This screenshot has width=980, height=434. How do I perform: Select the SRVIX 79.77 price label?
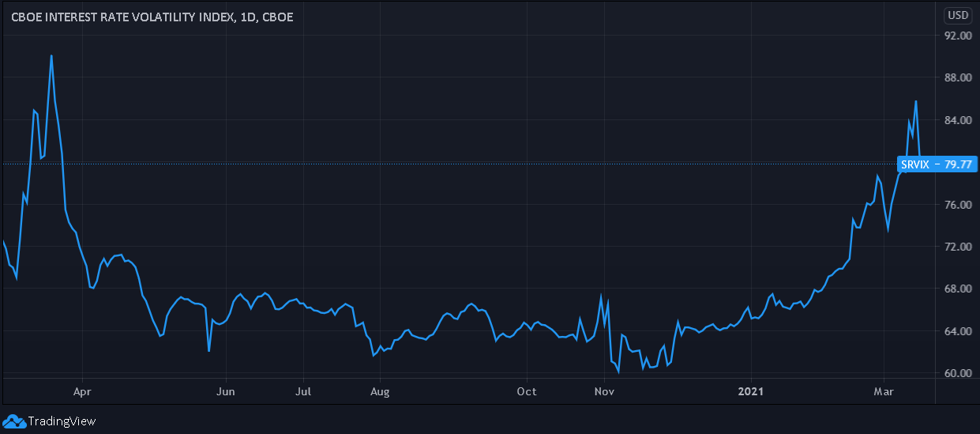click(x=937, y=164)
